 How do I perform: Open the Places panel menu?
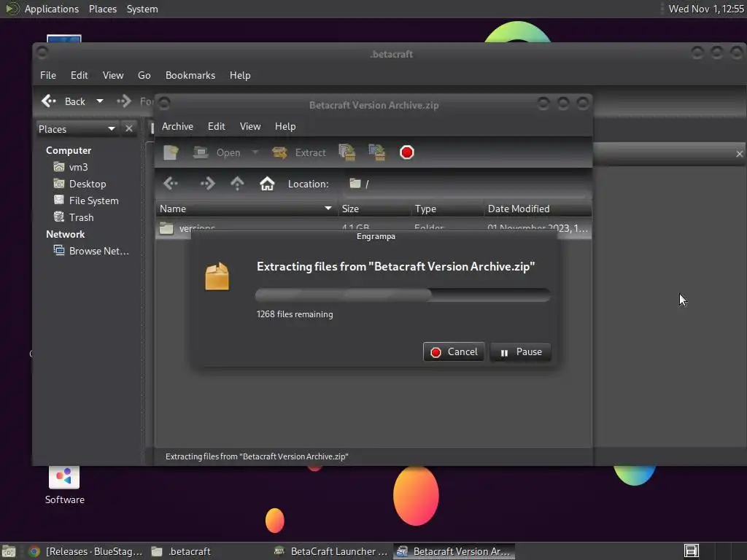tap(102, 9)
